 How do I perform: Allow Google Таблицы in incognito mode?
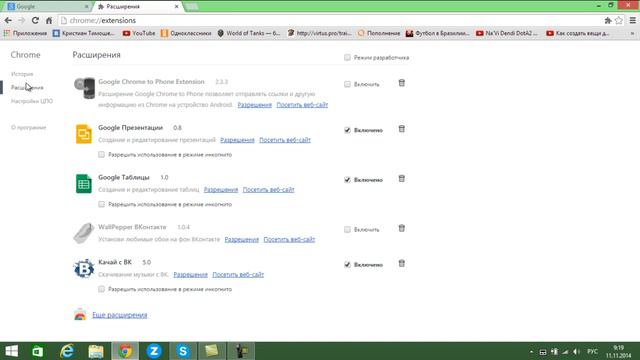pos(101,204)
